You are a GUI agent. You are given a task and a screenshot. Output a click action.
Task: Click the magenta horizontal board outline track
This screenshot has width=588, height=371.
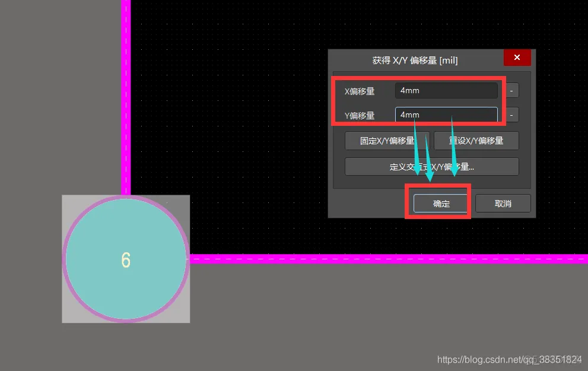click(389, 259)
